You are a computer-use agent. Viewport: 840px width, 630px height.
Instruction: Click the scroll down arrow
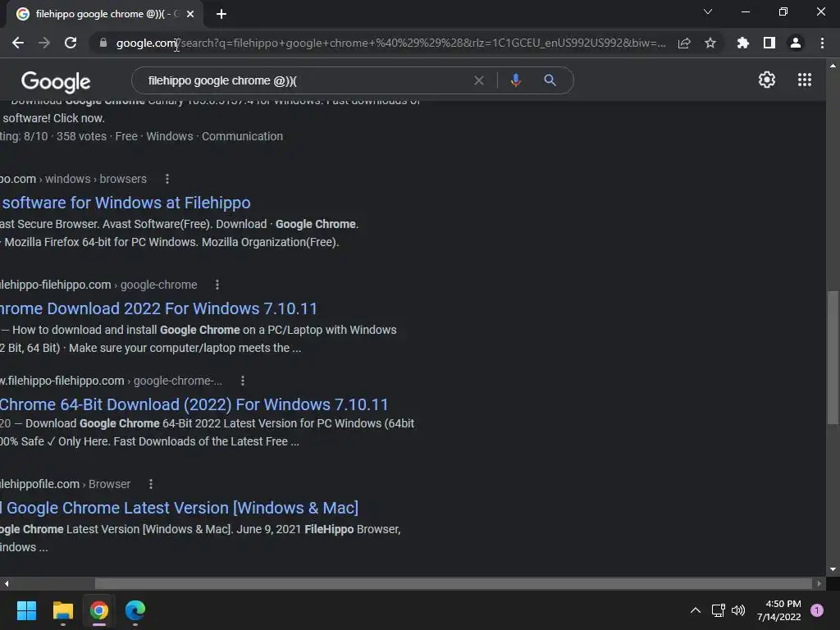833,569
